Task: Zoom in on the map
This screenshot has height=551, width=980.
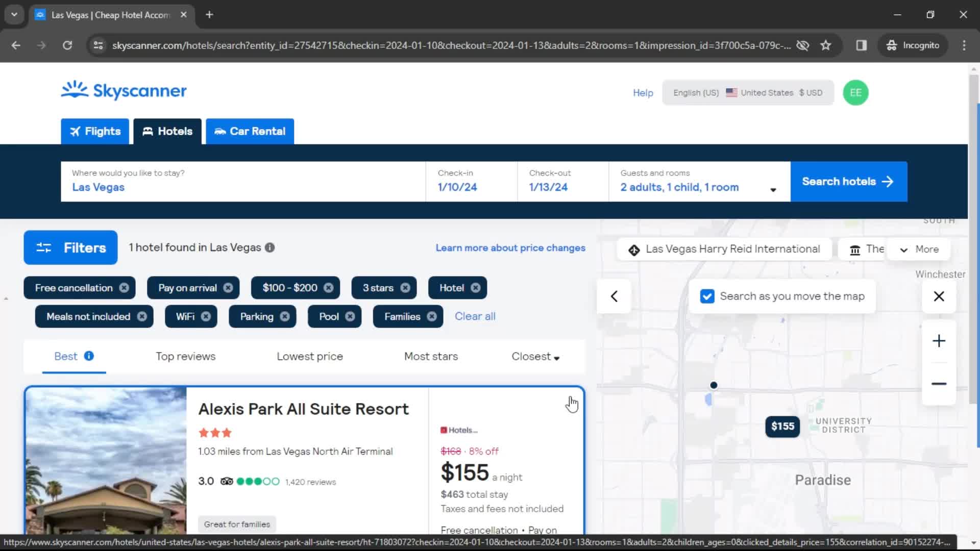Action: [939, 341]
